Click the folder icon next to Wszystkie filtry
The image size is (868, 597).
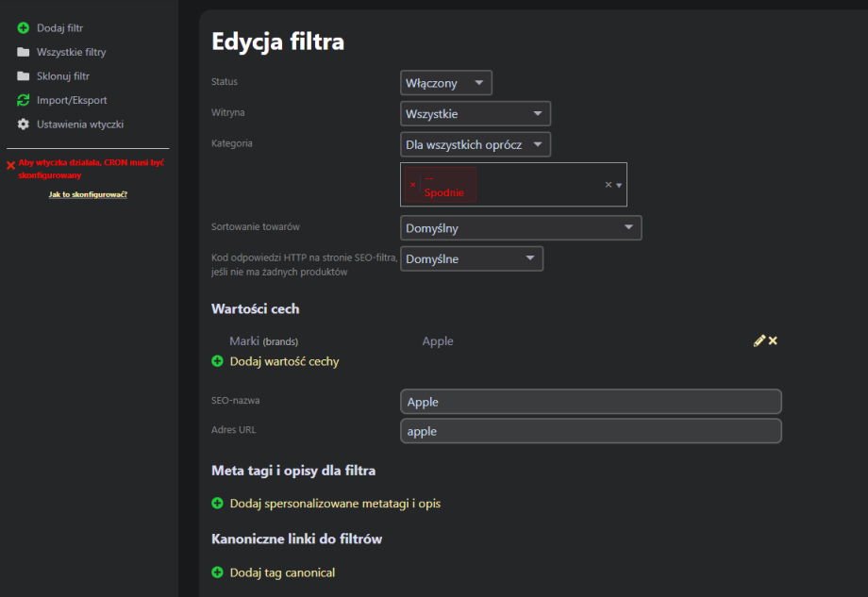tap(24, 52)
